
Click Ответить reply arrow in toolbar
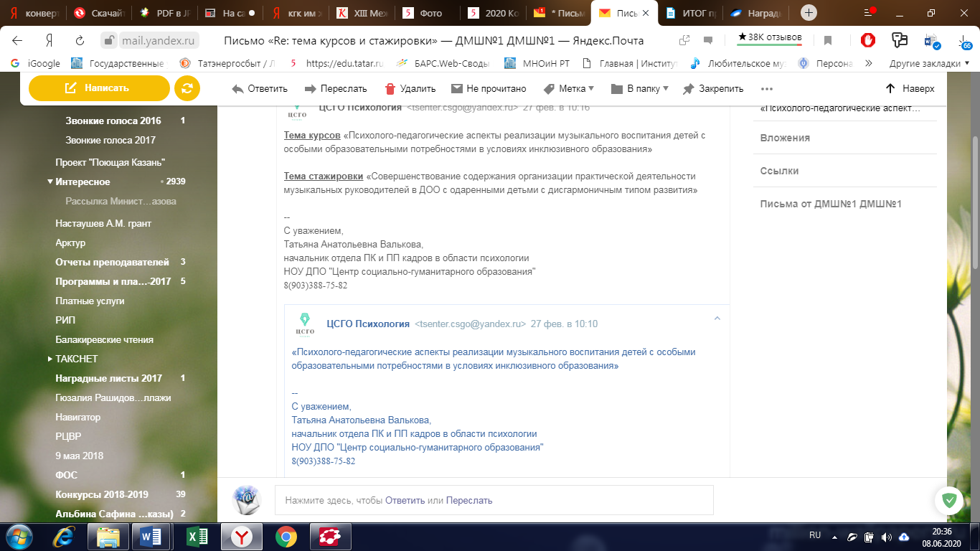point(259,89)
